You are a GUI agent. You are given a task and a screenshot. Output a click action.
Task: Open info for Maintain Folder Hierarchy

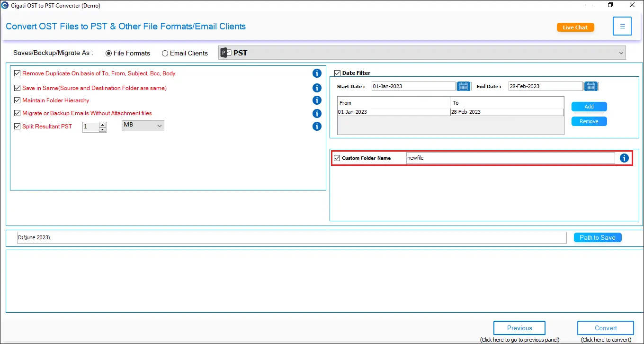tap(317, 100)
